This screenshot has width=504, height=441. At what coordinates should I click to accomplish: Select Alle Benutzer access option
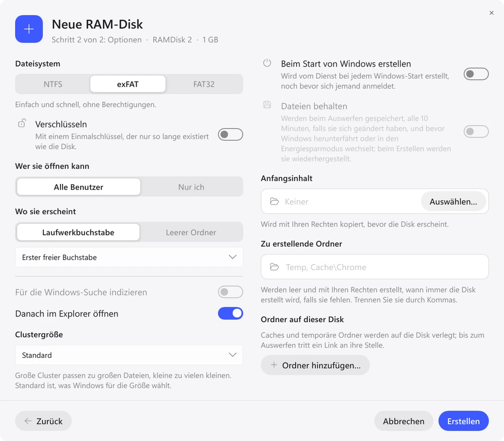point(79,187)
